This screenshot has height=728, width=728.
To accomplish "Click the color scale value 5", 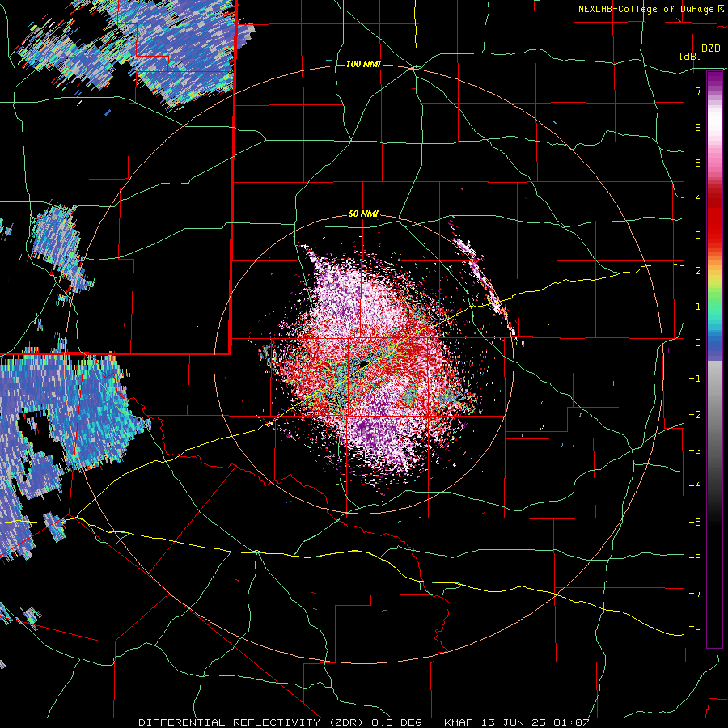I will pos(698,163).
